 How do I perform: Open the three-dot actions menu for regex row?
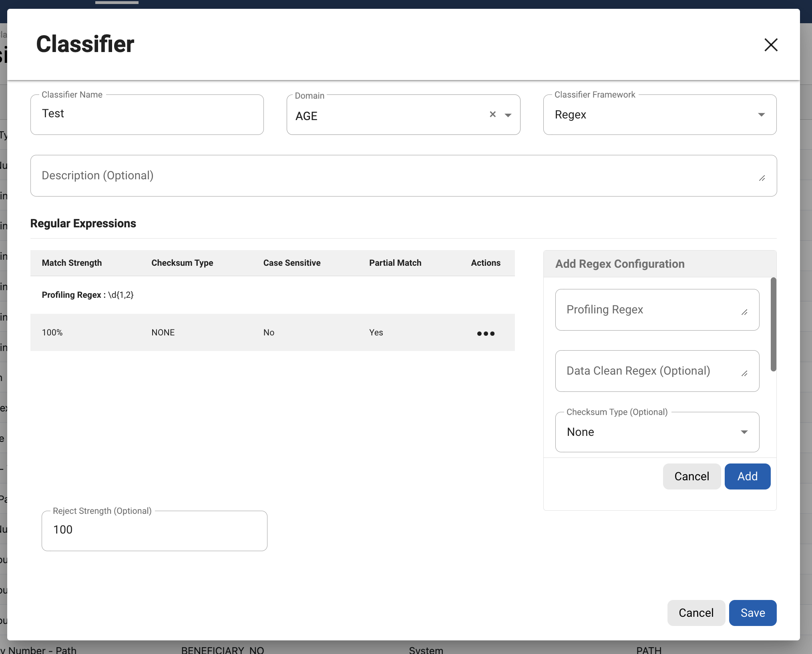click(486, 333)
